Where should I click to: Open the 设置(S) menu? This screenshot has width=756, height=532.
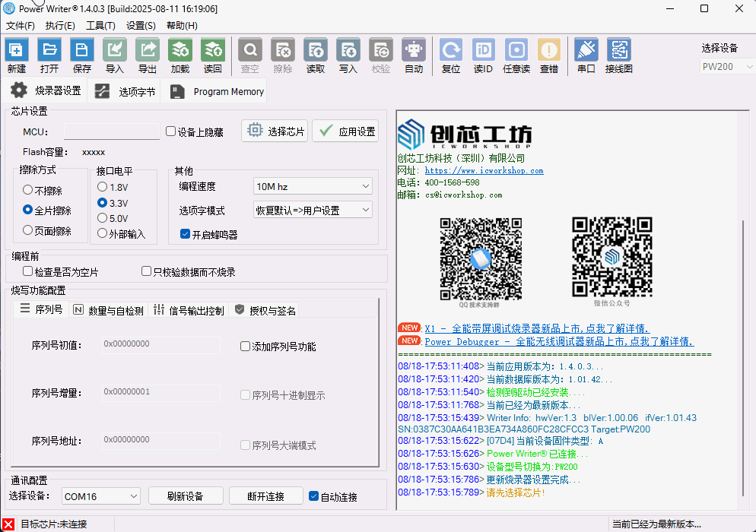pos(141,26)
